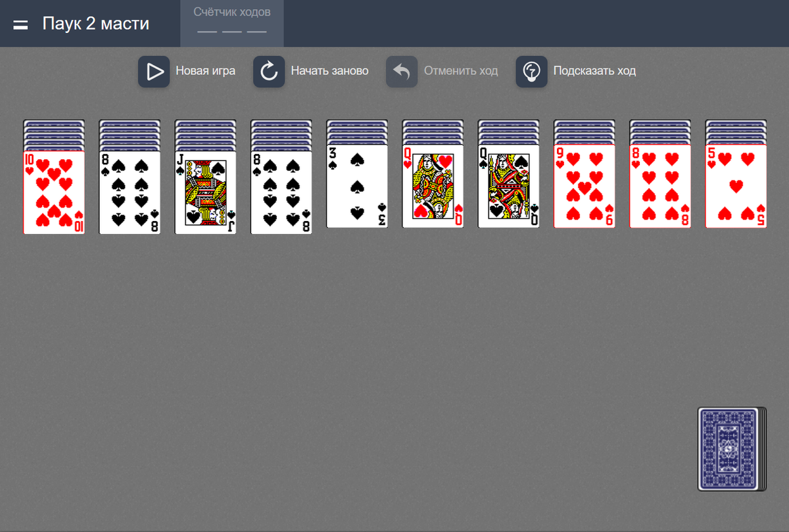Select the Queen of spades card
This screenshot has height=532, width=789.
tap(508, 186)
